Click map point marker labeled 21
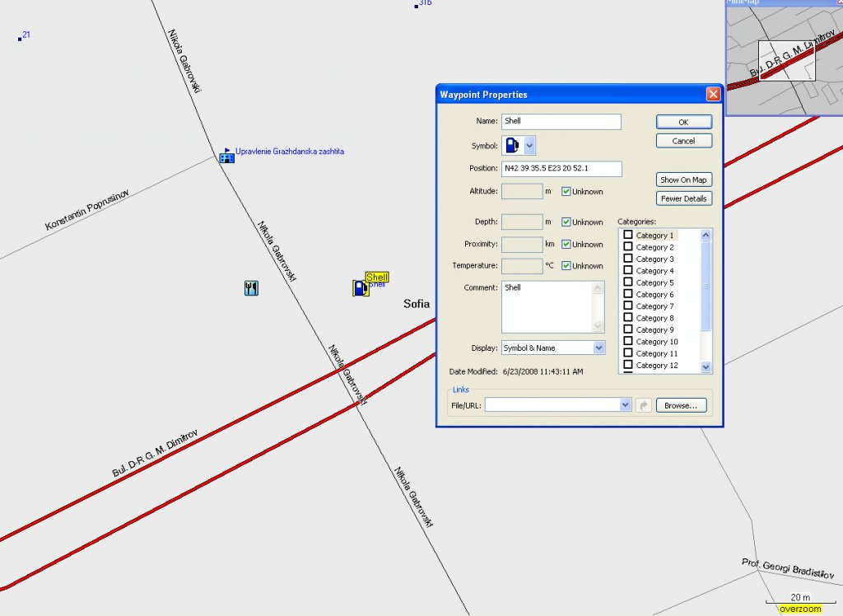 [20, 37]
